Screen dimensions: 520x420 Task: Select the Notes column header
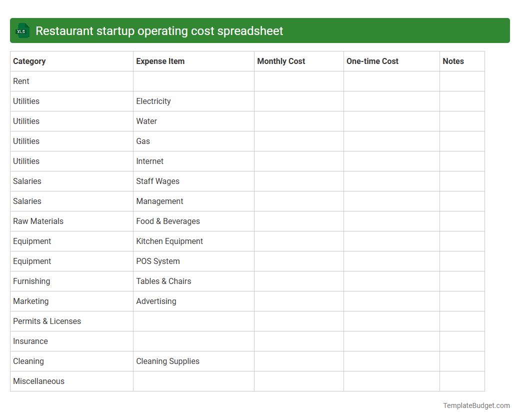tap(453, 61)
